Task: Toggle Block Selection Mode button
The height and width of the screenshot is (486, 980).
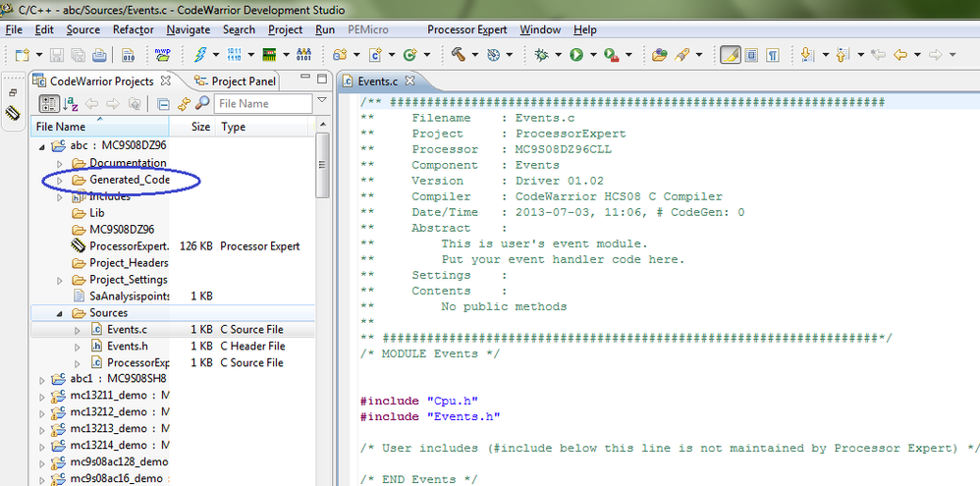Action: [x=751, y=55]
